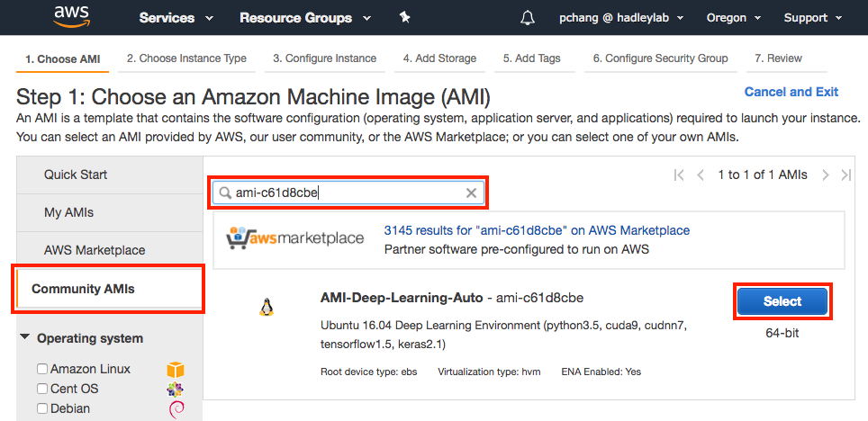Open the Quick Start AMI list
This screenshot has width=868, height=421.
(110, 175)
